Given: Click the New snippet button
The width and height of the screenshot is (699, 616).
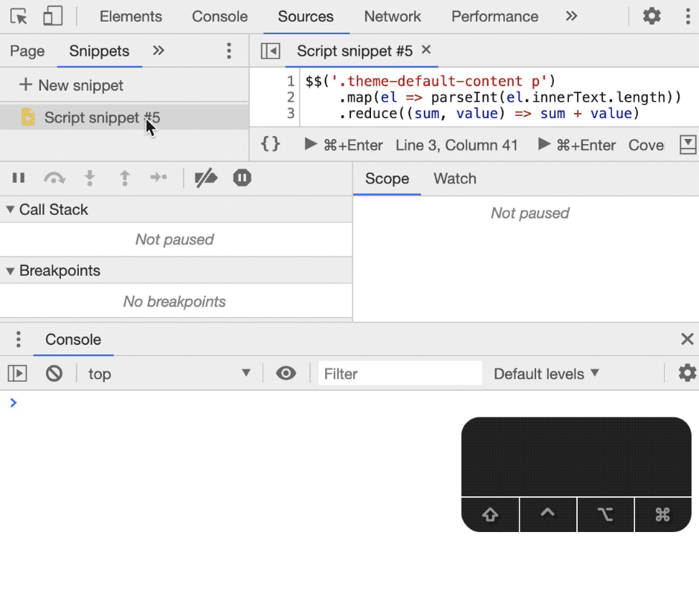Looking at the screenshot, I should click(x=72, y=85).
